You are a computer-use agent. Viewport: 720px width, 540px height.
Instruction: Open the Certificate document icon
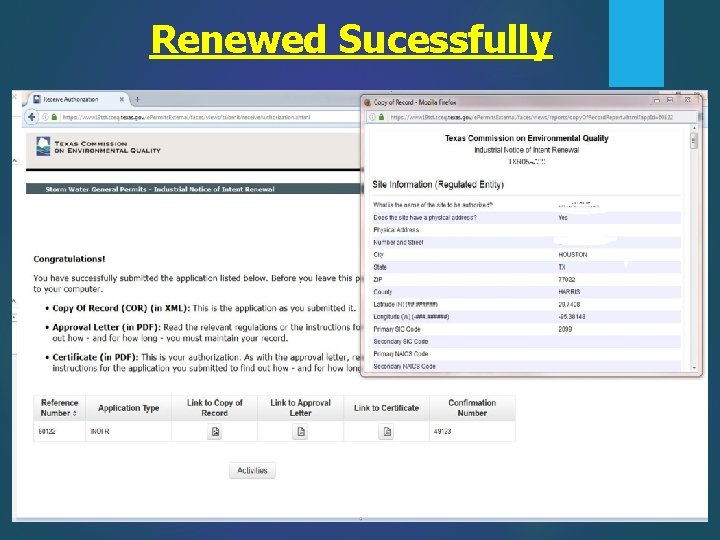pyautogui.click(x=387, y=432)
